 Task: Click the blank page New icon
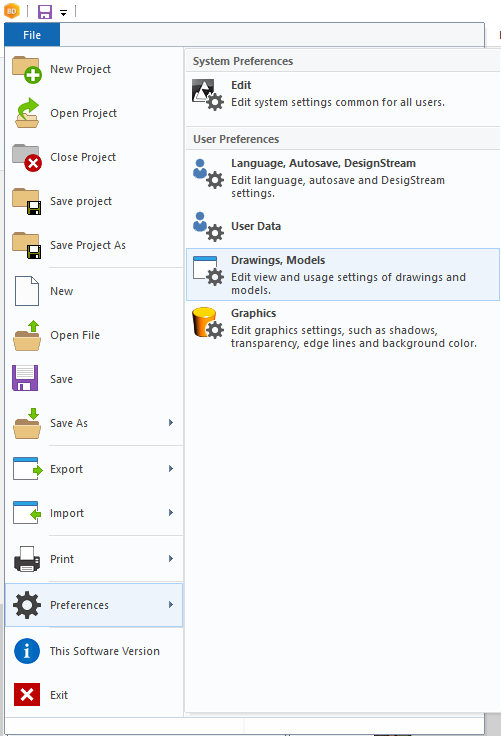[x=27, y=291]
